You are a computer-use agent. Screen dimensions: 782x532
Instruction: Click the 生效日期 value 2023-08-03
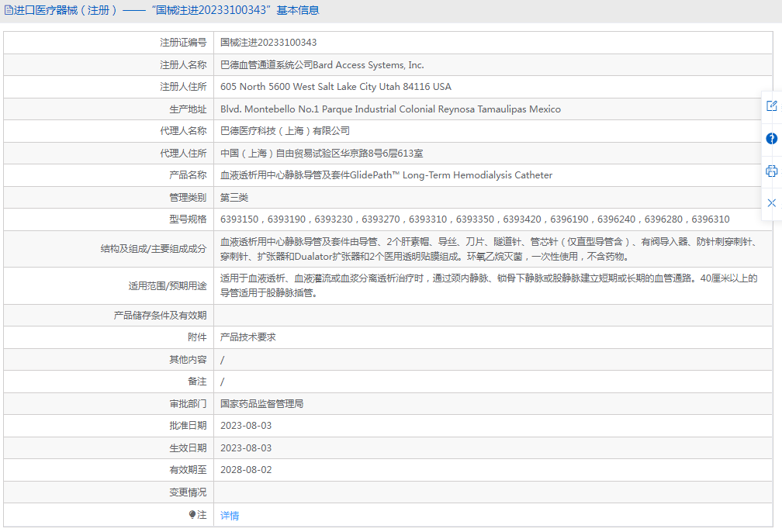click(x=246, y=447)
